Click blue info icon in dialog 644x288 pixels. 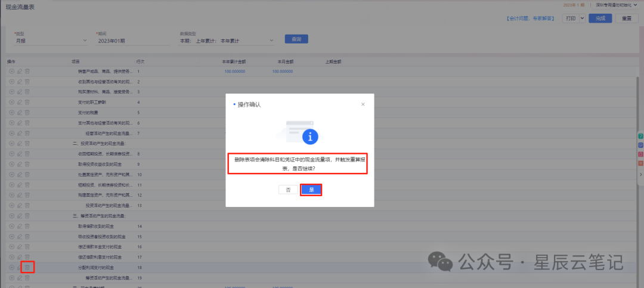click(x=309, y=138)
